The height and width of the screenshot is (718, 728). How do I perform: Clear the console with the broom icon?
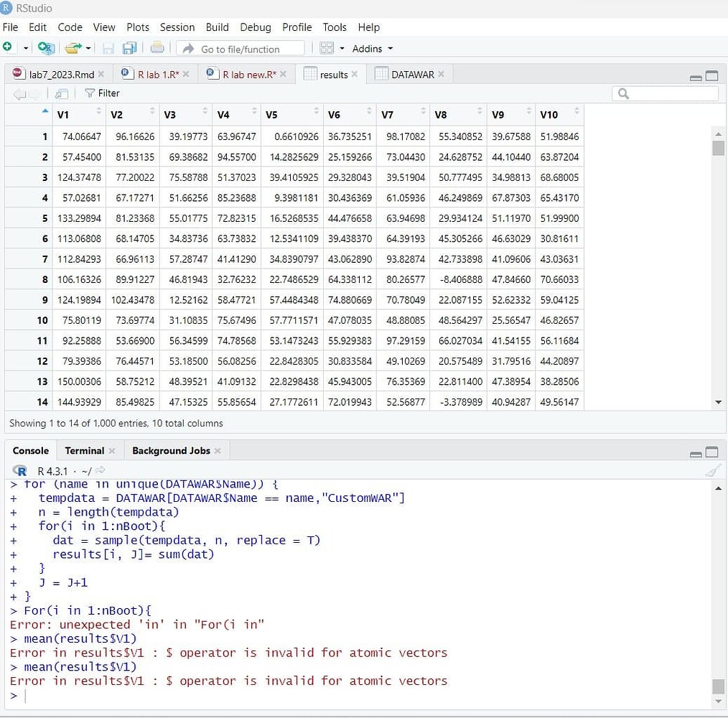point(712,470)
